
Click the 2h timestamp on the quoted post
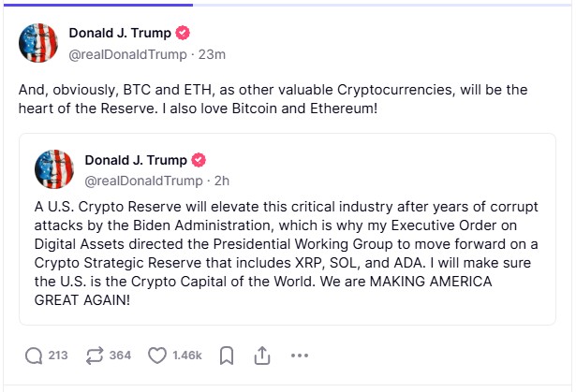[x=222, y=180]
